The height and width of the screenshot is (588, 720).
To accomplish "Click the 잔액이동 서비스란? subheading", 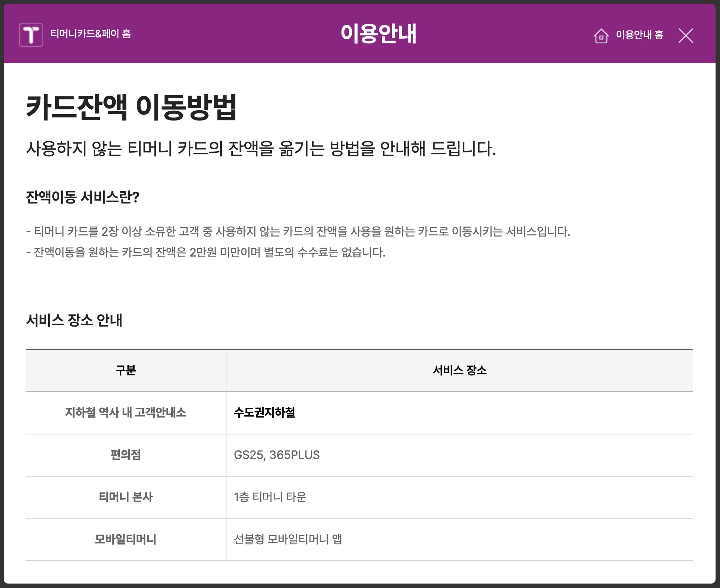I will click(83, 197).
